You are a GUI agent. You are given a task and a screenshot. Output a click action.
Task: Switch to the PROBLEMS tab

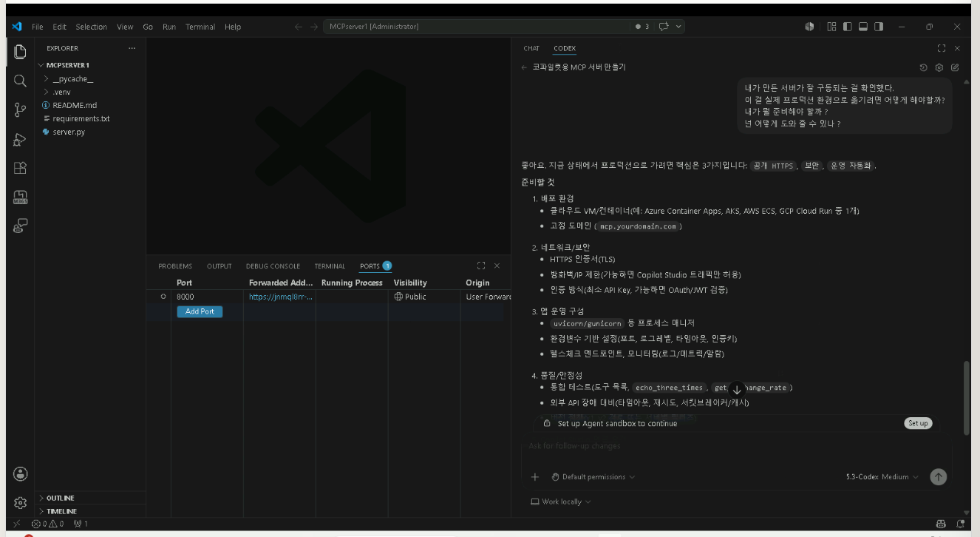point(175,266)
